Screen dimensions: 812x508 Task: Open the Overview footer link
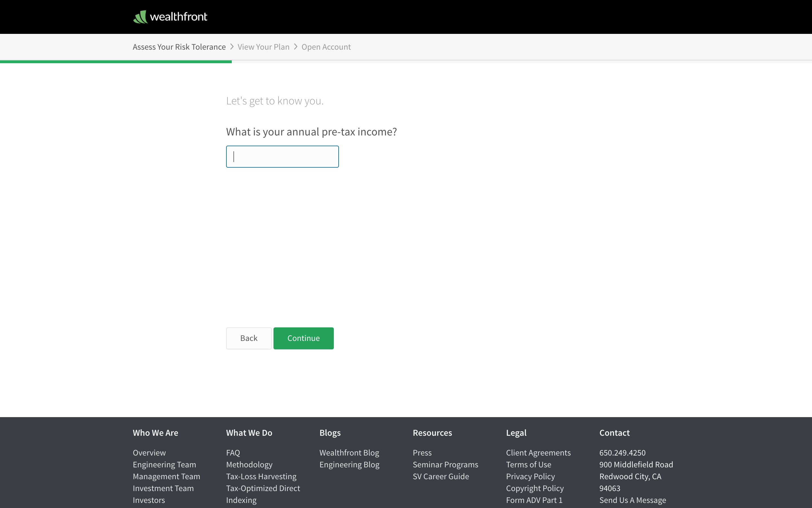[x=149, y=453]
